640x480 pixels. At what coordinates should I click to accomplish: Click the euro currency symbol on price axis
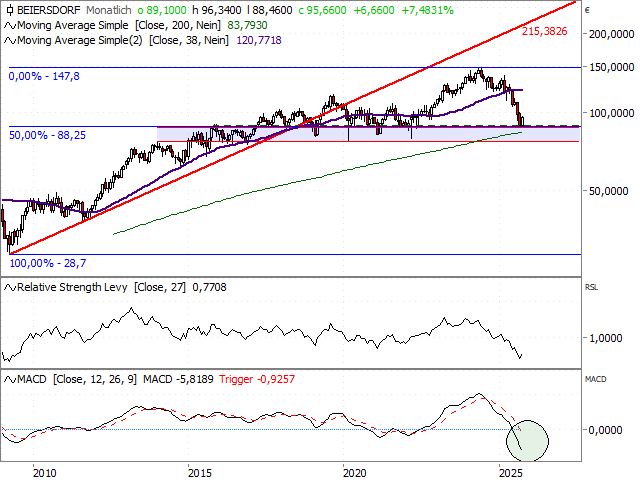[x=586, y=10]
